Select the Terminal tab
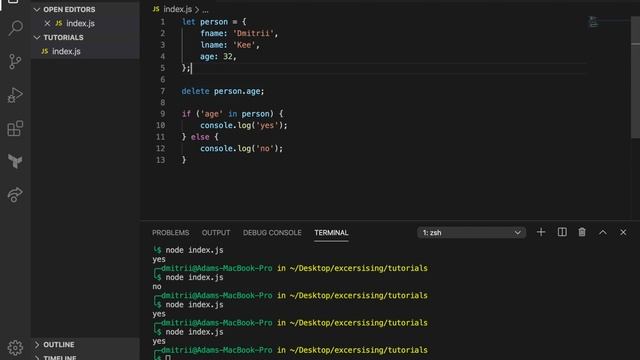The width and height of the screenshot is (640, 360). tap(331, 233)
